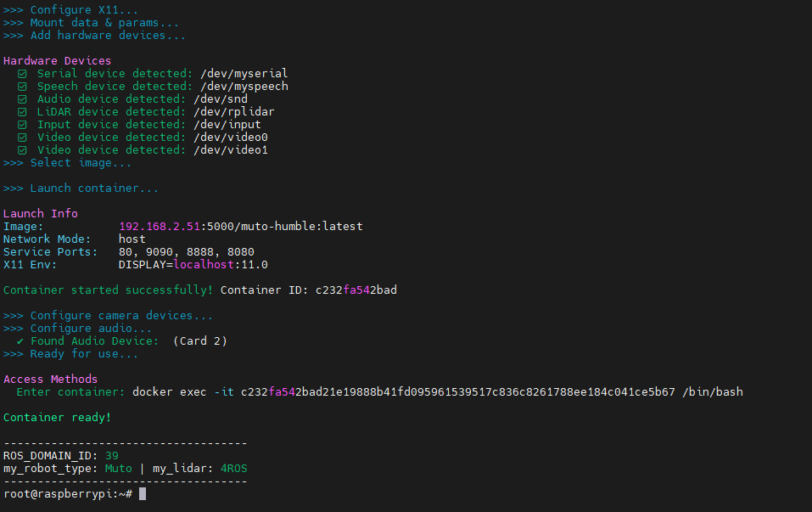The width and height of the screenshot is (812, 512).
Task: Click the ">>> Ready for use..." line
Action: [x=70, y=354]
